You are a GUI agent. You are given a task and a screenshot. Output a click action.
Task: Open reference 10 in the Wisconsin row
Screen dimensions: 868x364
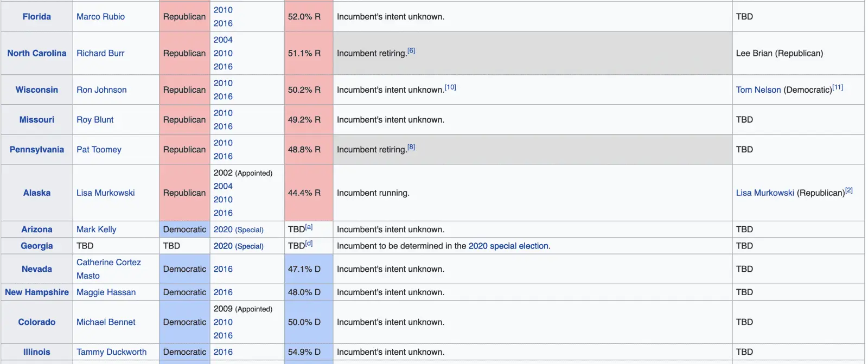click(450, 87)
